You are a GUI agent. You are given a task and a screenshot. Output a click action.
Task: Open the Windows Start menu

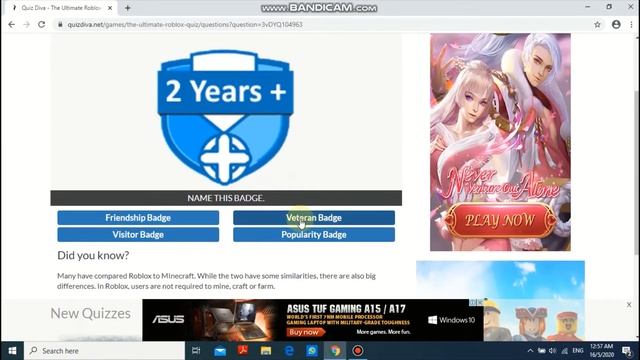pos(12,351)
